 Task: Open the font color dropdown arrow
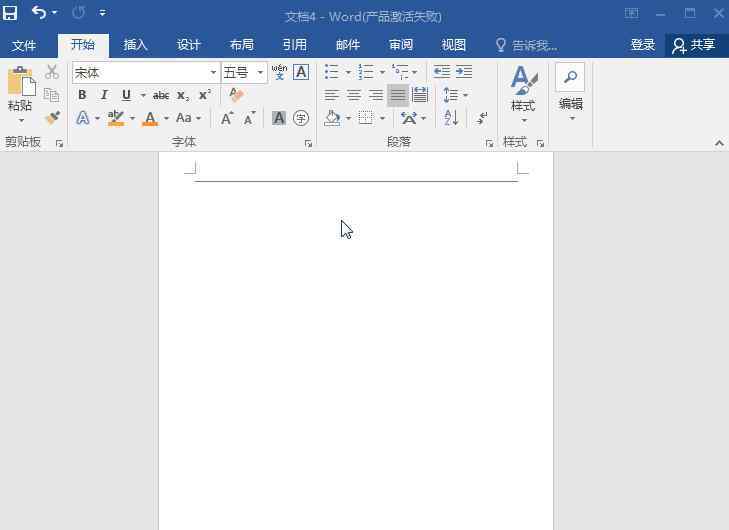(166, 118)
